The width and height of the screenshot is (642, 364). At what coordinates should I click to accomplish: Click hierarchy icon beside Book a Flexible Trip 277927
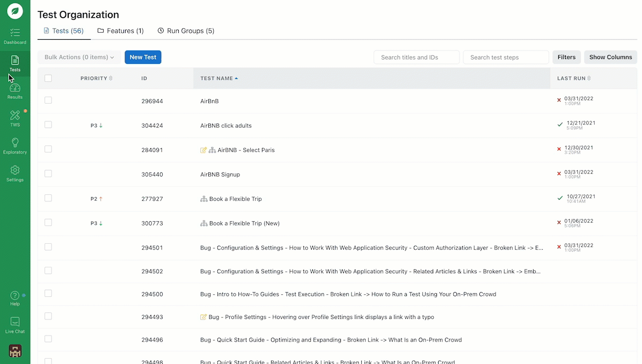click(x=204, y=199)
